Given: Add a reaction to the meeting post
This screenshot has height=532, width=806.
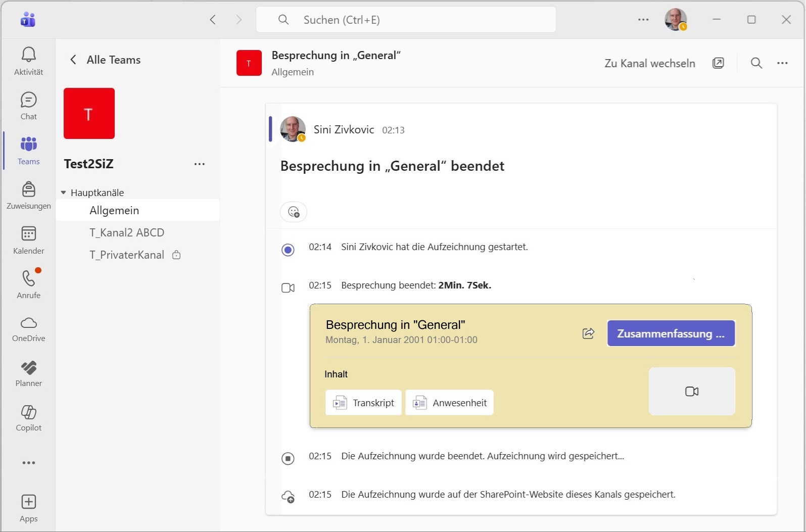Looking at the screenshot, I should [294, 212].
